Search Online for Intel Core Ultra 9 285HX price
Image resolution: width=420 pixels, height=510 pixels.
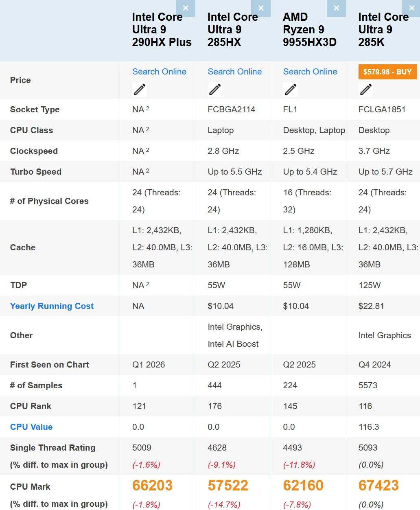pyautogui.click(x=234, y=72)
